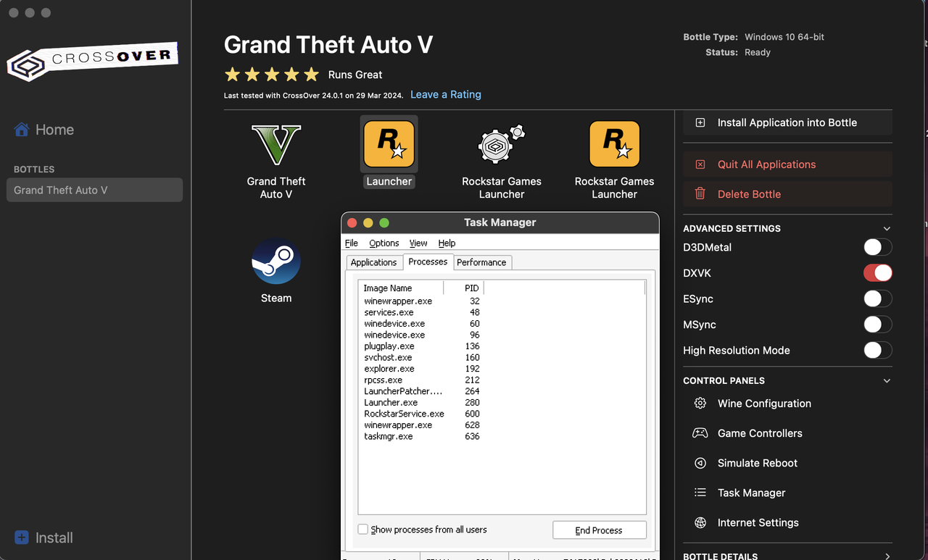Disable the DXVK toggle
The height and width of the screenshot is (560, 928).
pos(877,273)
